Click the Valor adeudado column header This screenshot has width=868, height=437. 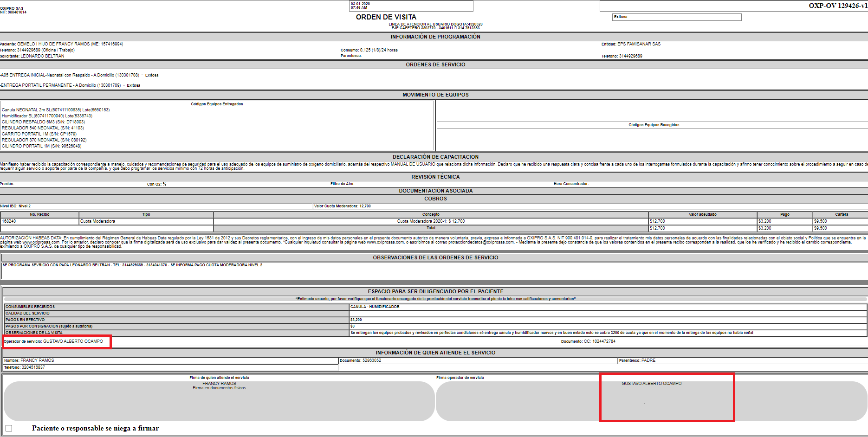pyautogui.click(x=703, y=215)
